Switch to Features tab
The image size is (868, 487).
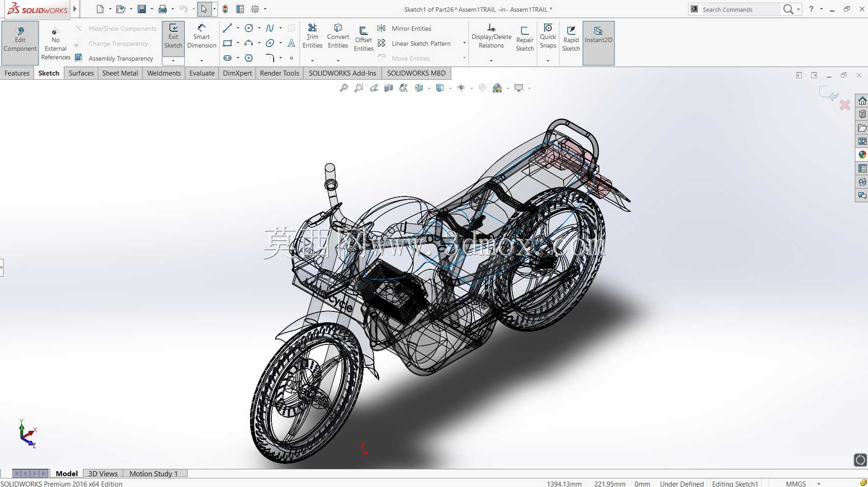click(x=17, y=73)
